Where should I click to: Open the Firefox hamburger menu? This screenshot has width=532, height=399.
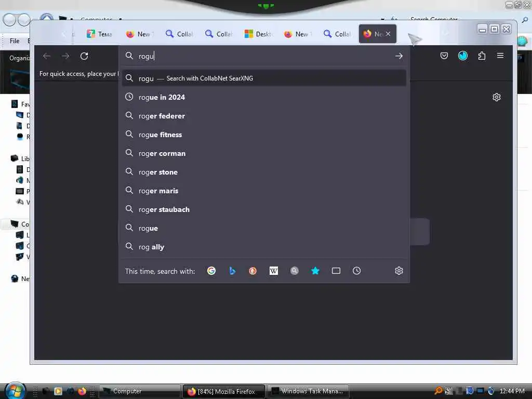tap(500, 56)
